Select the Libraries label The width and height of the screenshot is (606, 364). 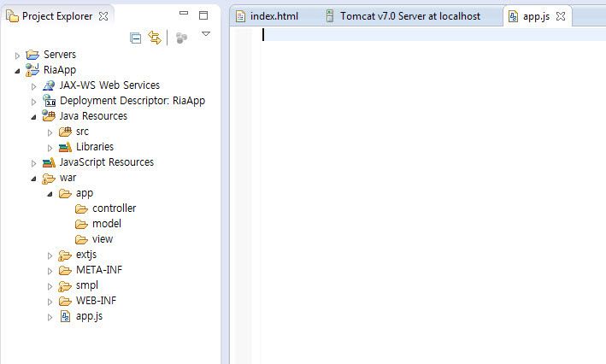click(x=95, y=147)
